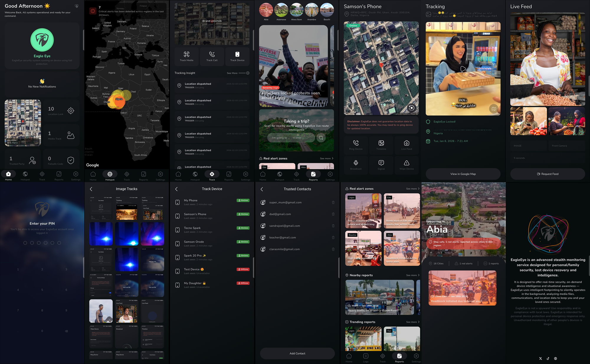Click View in Google Map button
The image size is (590, 364).
(x=463, y=174)
